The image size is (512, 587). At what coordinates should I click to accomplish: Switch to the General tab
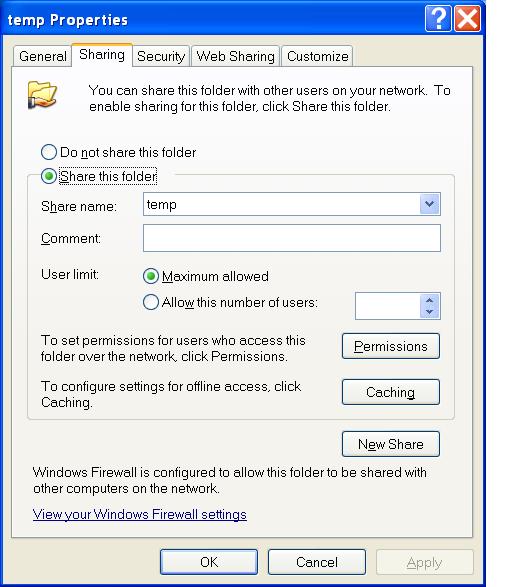(x=42, y=56)
